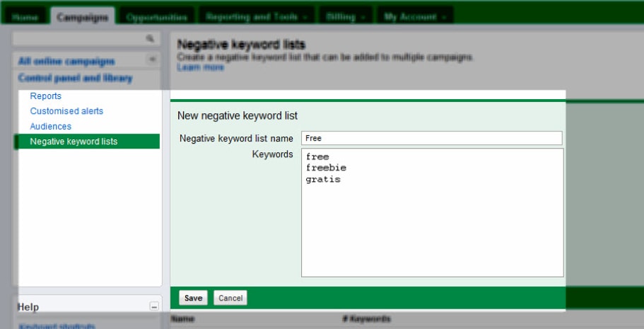644x329 pixels.
Task: Click the search magnifier icon
Action: pos(150,38)
